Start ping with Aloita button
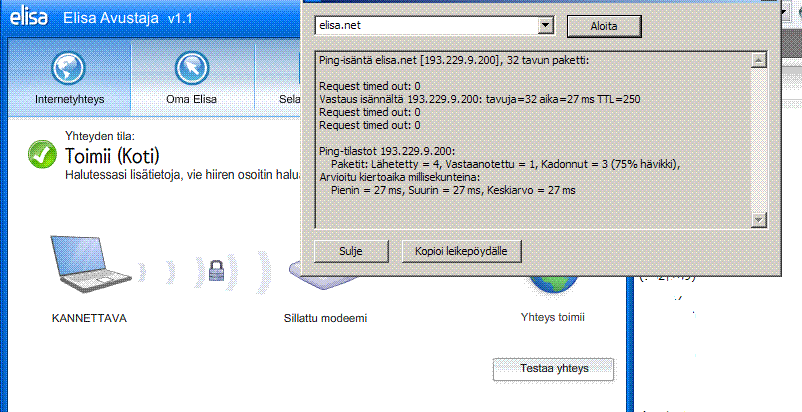 coord(604,26)
